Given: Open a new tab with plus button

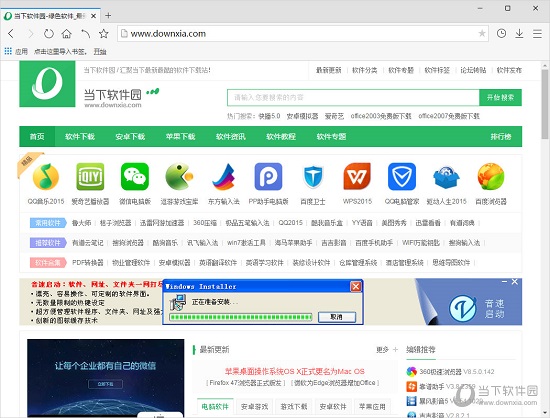Looking at the screenshot, I should [108, 15].
